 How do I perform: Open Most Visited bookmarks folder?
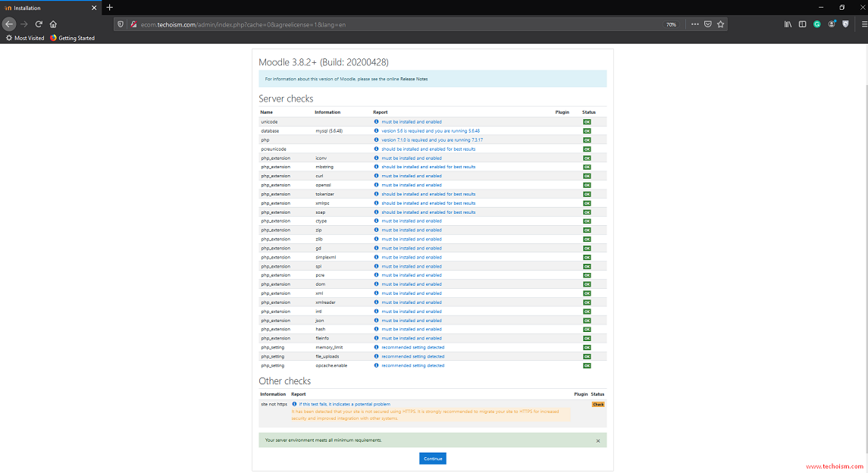(25, 38)
